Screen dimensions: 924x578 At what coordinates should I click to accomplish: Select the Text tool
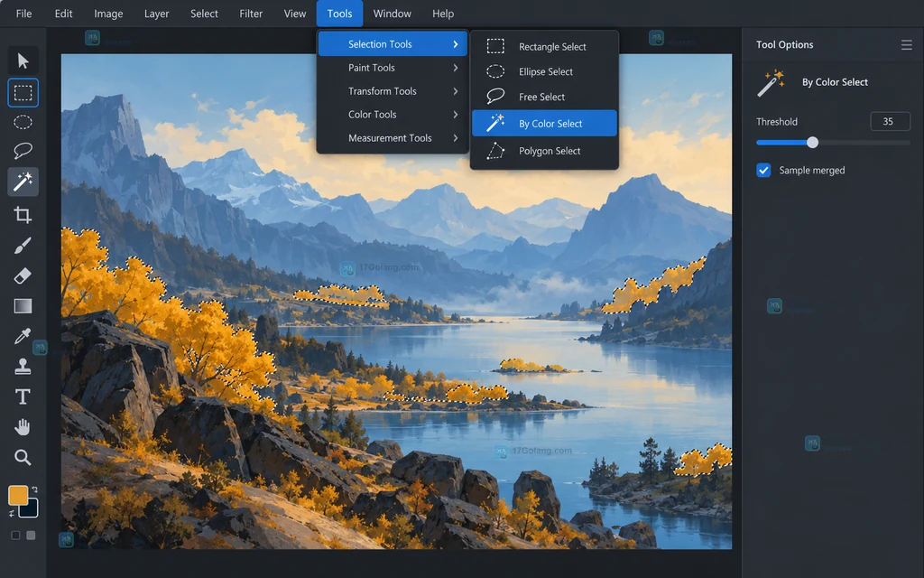tap(23, 396)
